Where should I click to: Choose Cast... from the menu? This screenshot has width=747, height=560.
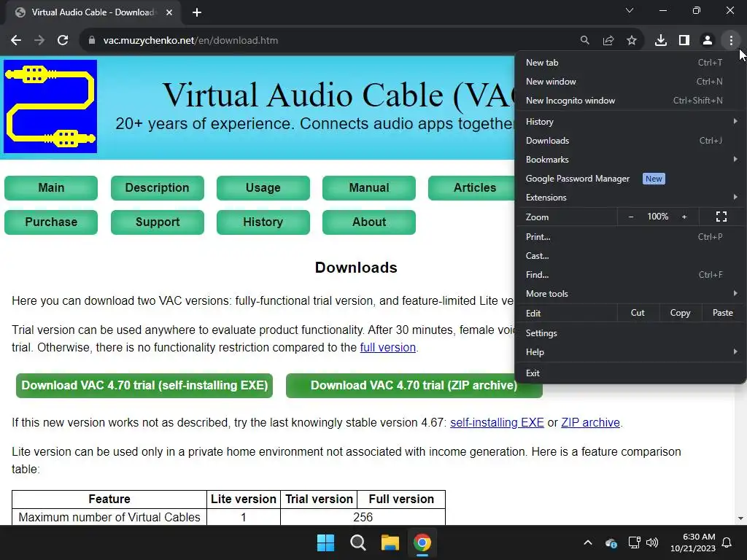(630, 256)
